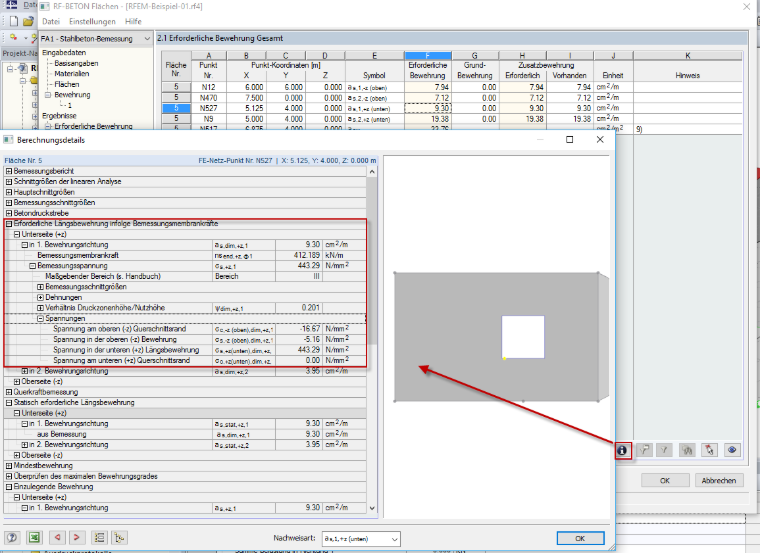Open the Nachweisart combo box
Image resolution: width=760 pixels, height=553 pixels.
click(x=361, y=538)
